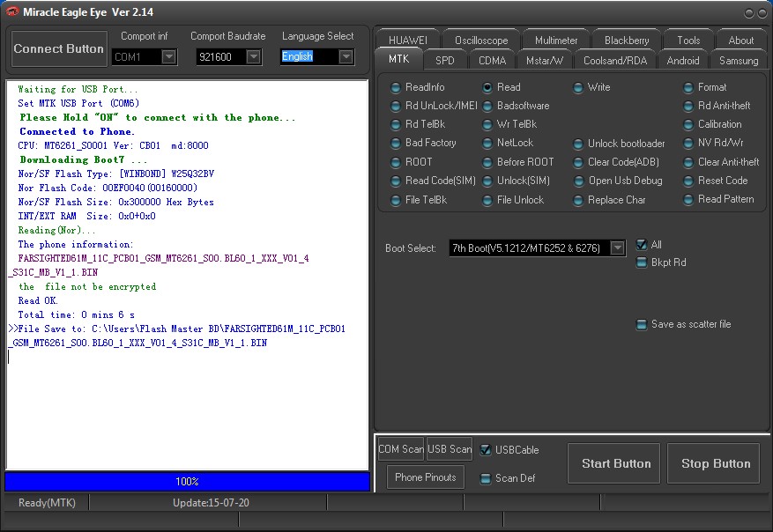This screenshot has height=532, width=773.
Task: Switch to the SPD tab
Action: (x=445, y=61)
